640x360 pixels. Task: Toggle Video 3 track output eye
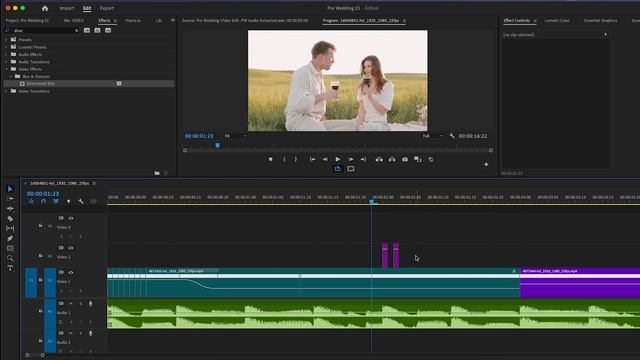pos(71,218)
